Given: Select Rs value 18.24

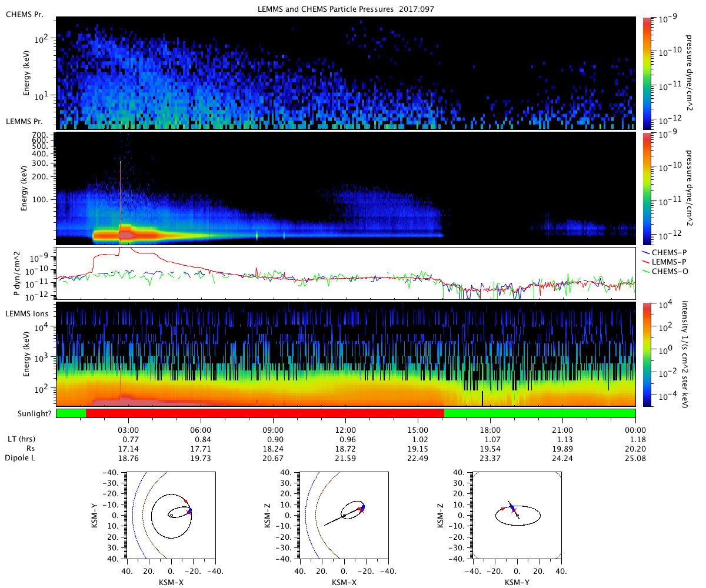Looking at the screenshot, I should pos(273,448).
